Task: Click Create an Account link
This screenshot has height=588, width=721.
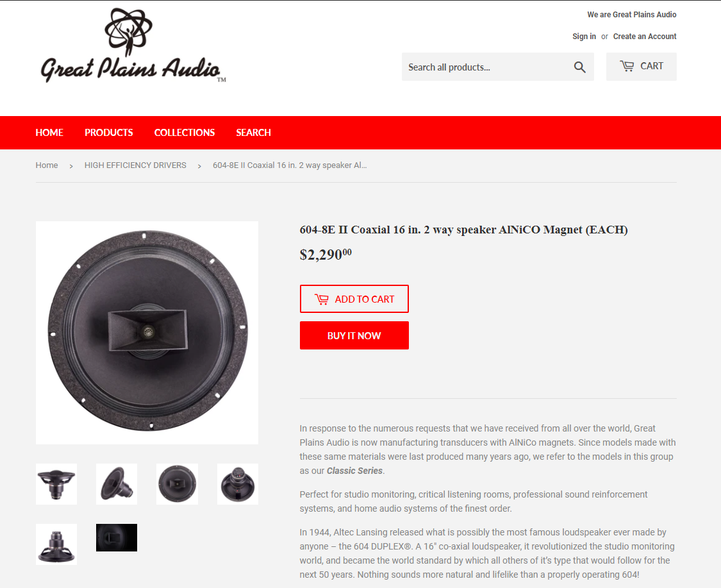Action: click(x=645, y=37)
